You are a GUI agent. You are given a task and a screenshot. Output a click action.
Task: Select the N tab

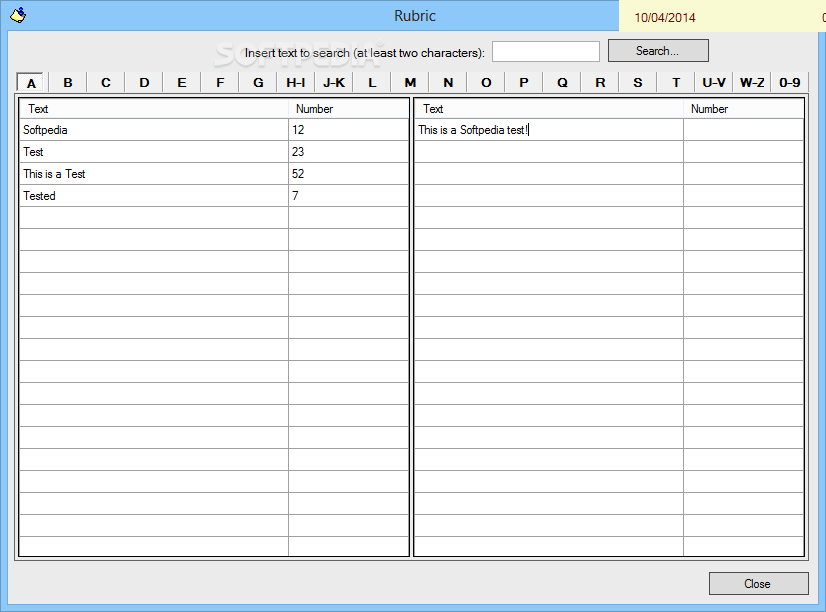[x=448, y=83]
